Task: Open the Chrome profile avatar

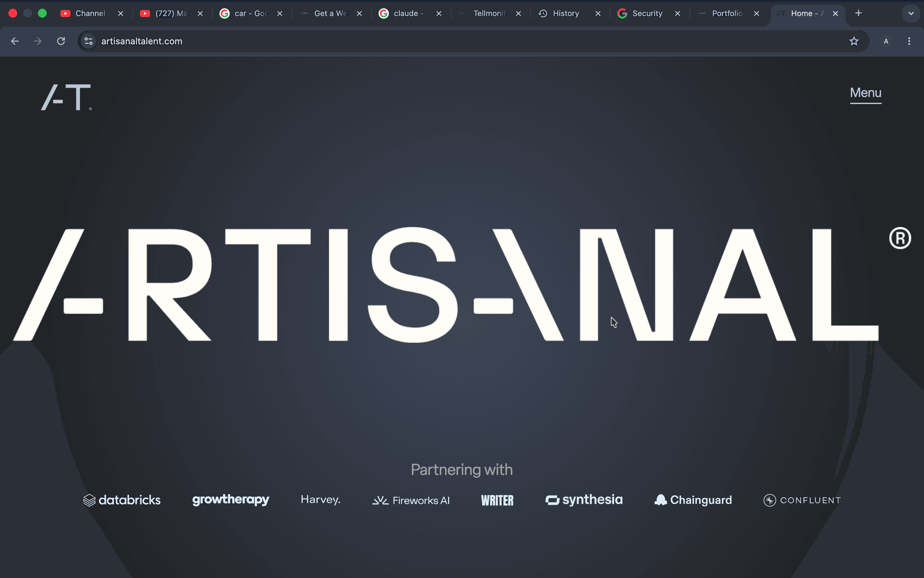Action: coord(886,41)
